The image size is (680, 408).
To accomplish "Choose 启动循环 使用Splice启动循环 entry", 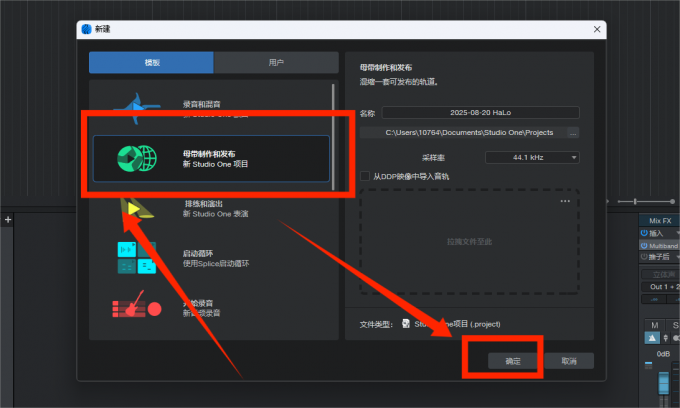I will (x=211, y=258).
